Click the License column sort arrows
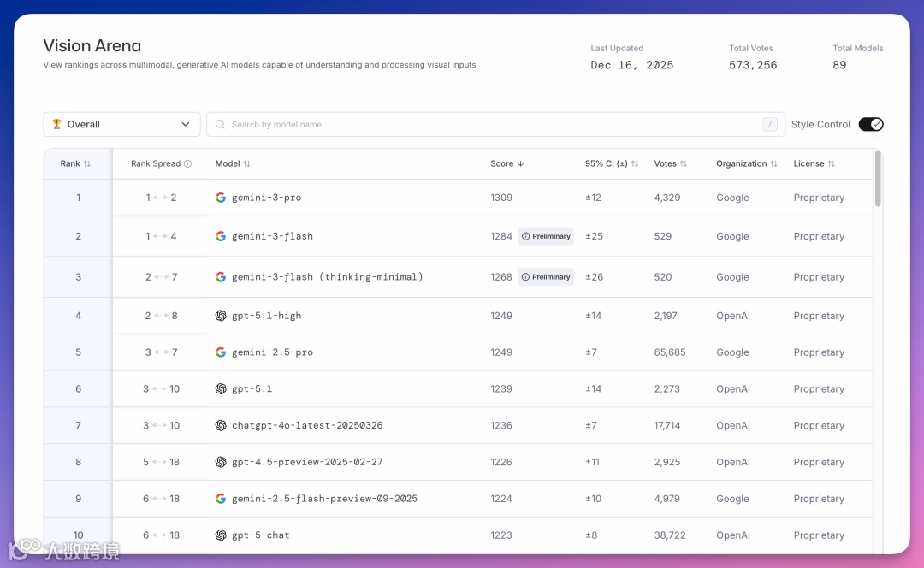The height and width of the screenshot is (568, 924). pos(832,163)
